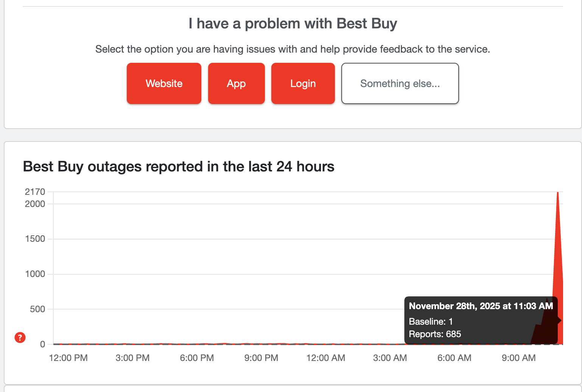Choose the "Something else..." option
Screen dimensions: 582x392
tap(400, 83)
